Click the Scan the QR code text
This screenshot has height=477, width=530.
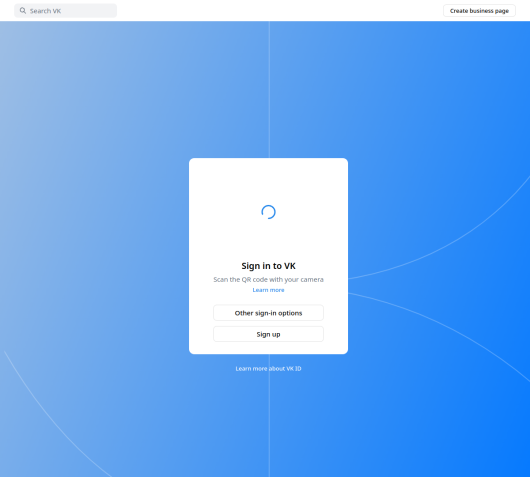pyautogui.click(x=268, y=280)
